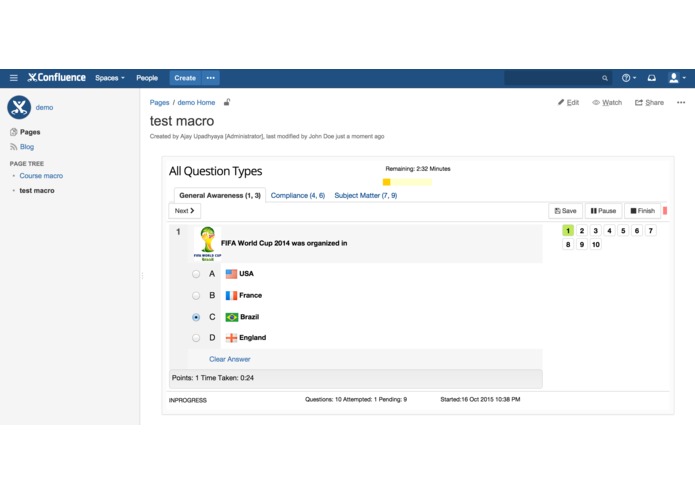Click the 'INPROGRESS' status text

pyautogui.click(x=187, y=401)
